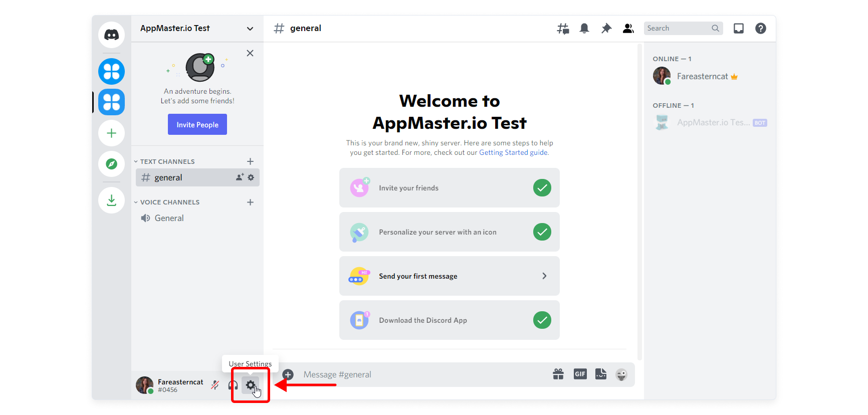868x415 pixels.
Task: Click the Invite People button
Action: (x=197, y=124)
